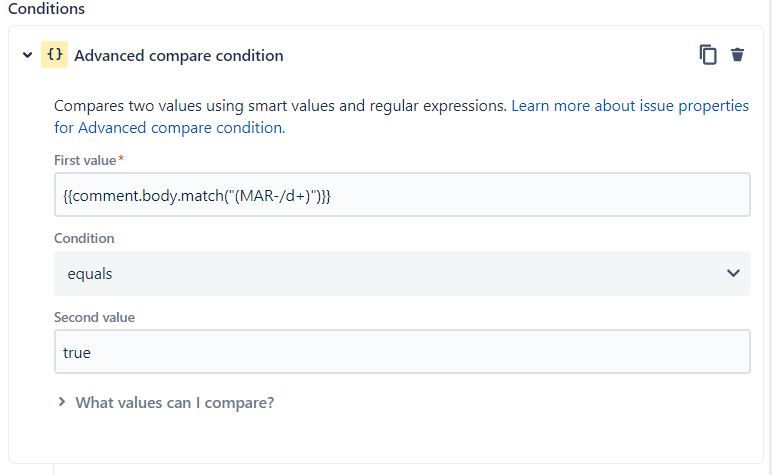Click the "Condition" field label

pos(84,239)
